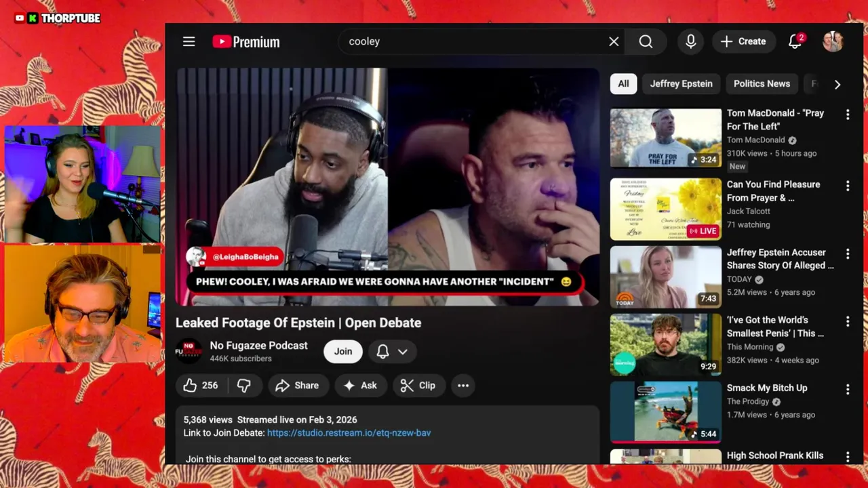868x488 pixels.
Task: Click the magnifier search button
Action: 646,41
